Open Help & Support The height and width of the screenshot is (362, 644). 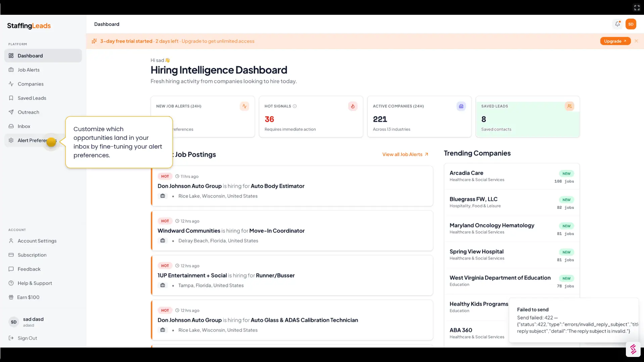[x=43, y=283]
